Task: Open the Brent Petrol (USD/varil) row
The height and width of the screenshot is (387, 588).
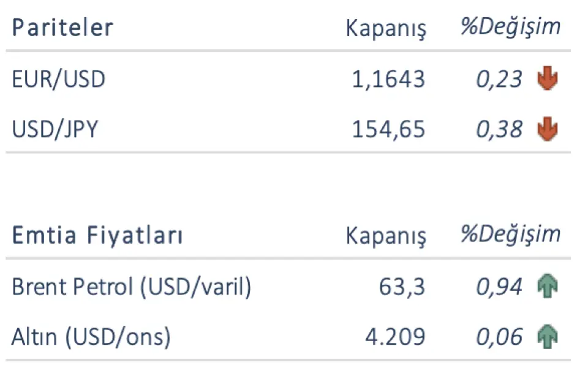Action: [x=132, y=287]
